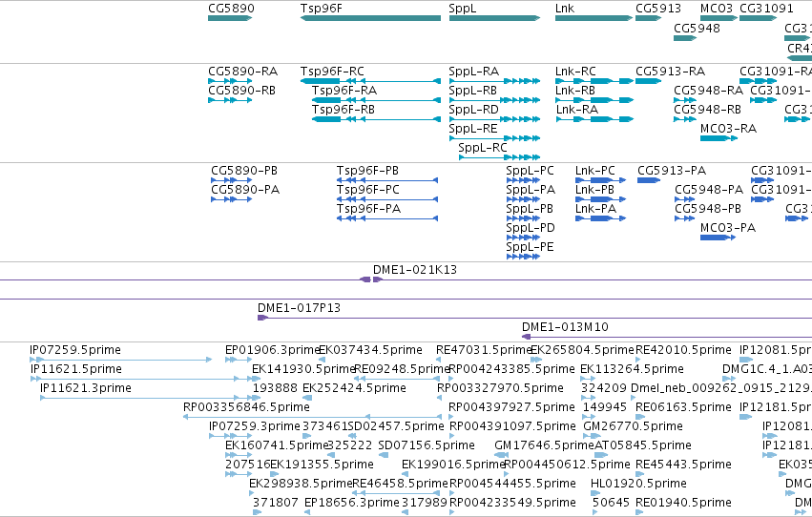Click the CG5948-PA protein label
Viewport: 812px width, 517px height.
709,190
